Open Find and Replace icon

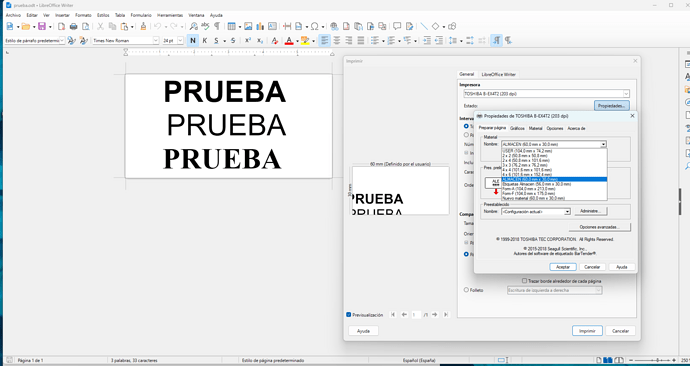click(x=193, y=26)
